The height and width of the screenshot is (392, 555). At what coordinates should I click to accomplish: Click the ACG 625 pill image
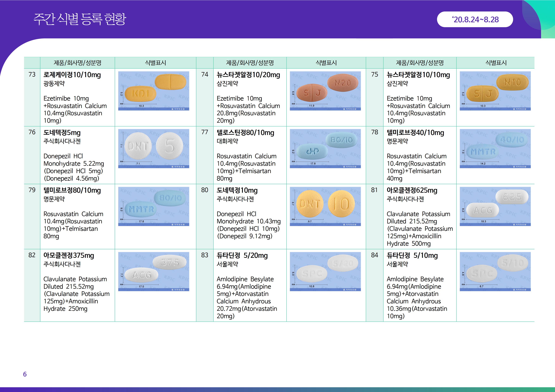[495, 206]
